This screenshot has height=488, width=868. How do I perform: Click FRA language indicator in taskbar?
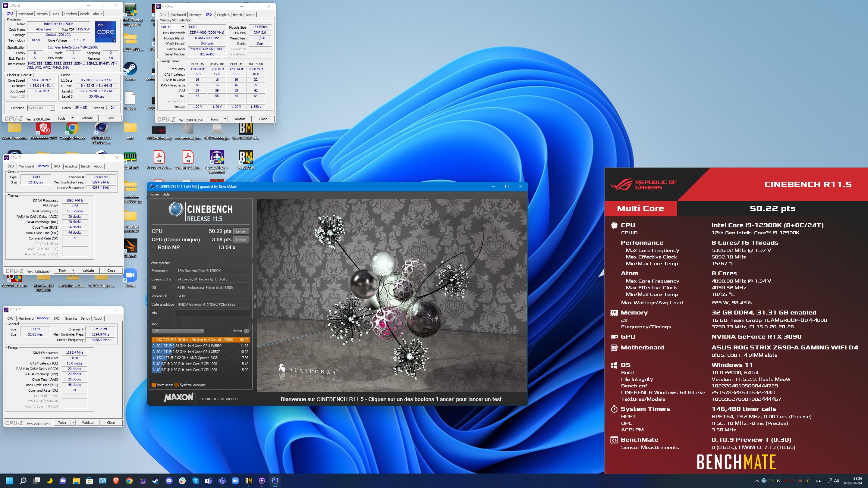pos(817,481)
